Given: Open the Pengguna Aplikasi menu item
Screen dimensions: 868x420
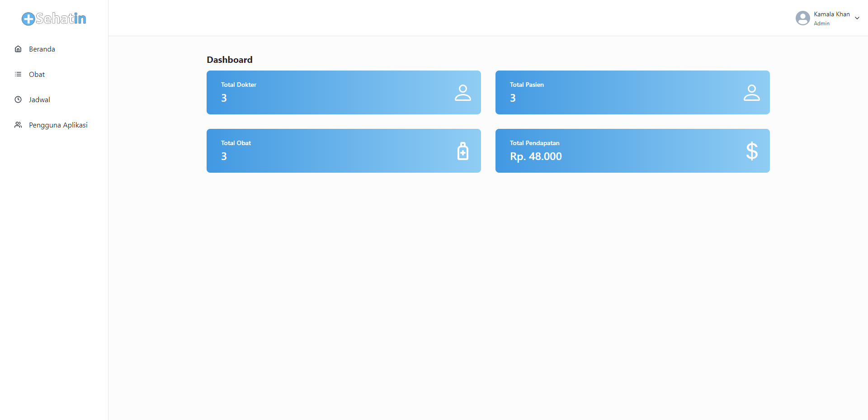Looking at the screenshot, I should tap(54, 125).
